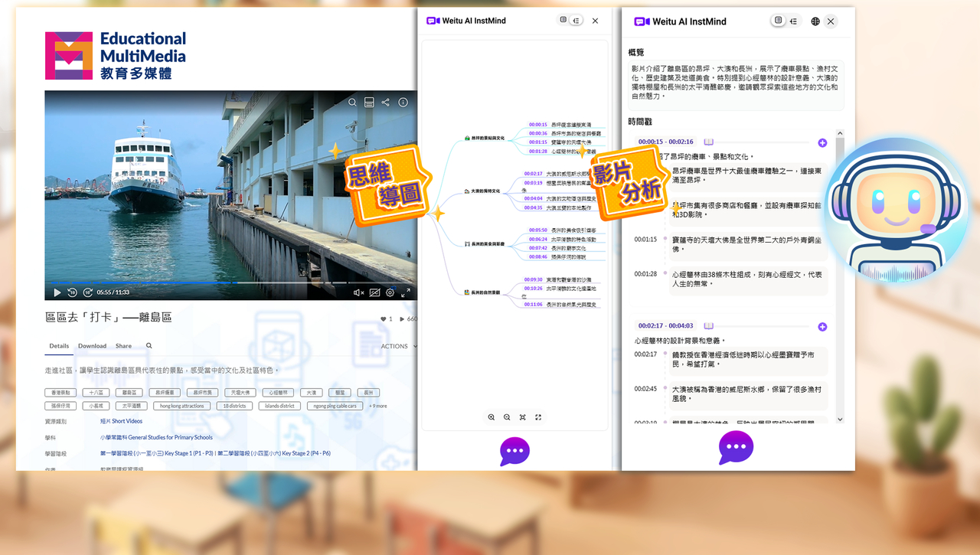Viewport: 980px width, 555px height.
Task: Open the chat bubble in mind map panel
Action: [x=514, y=452]
